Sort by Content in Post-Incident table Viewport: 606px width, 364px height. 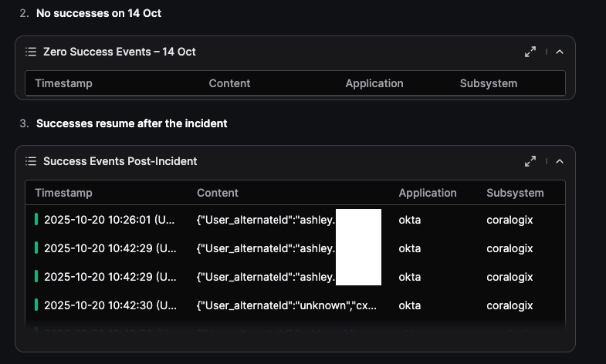[x=218, y=193]
